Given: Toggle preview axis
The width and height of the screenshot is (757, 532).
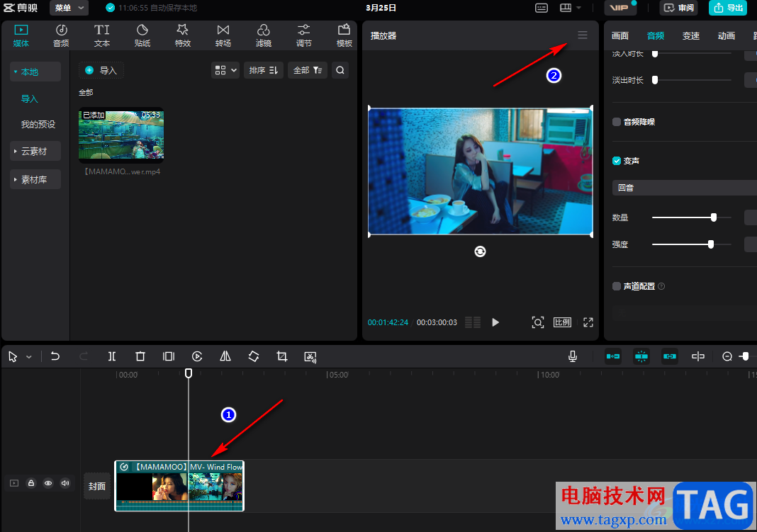Looking at the screenshot, I should coord(697,356).
